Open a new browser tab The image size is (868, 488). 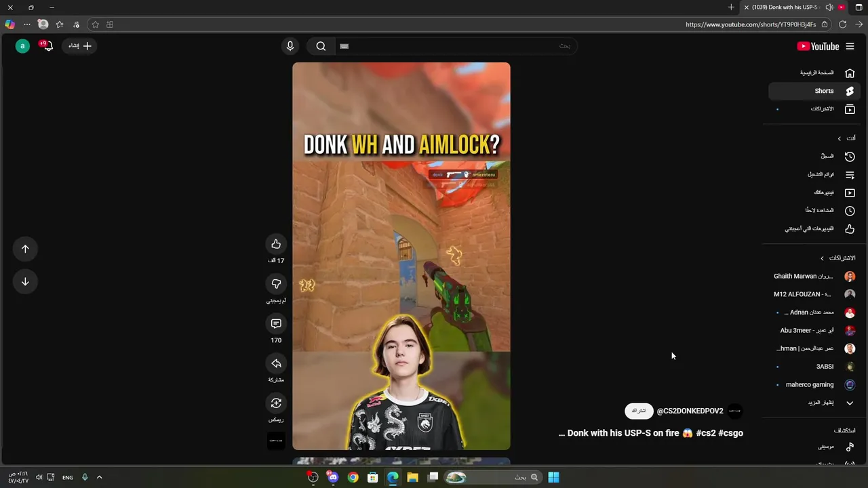(x=731, y=7)
